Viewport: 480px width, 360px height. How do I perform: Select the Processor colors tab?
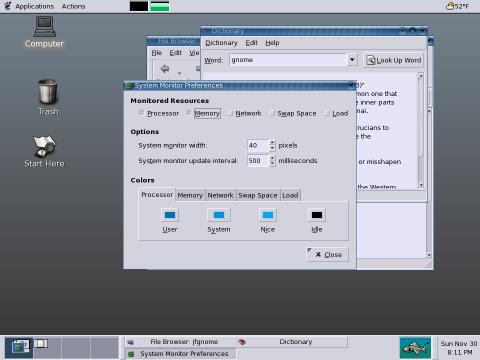tap(157, 195)
